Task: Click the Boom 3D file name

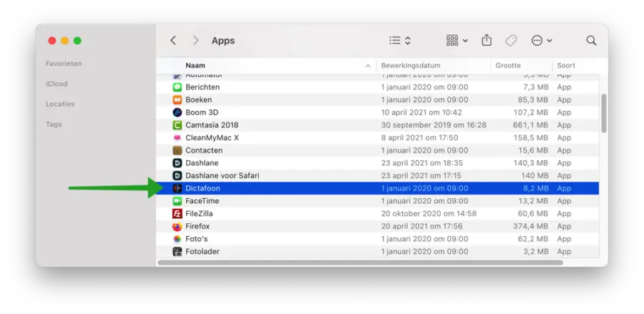Action: coord(202,112)
